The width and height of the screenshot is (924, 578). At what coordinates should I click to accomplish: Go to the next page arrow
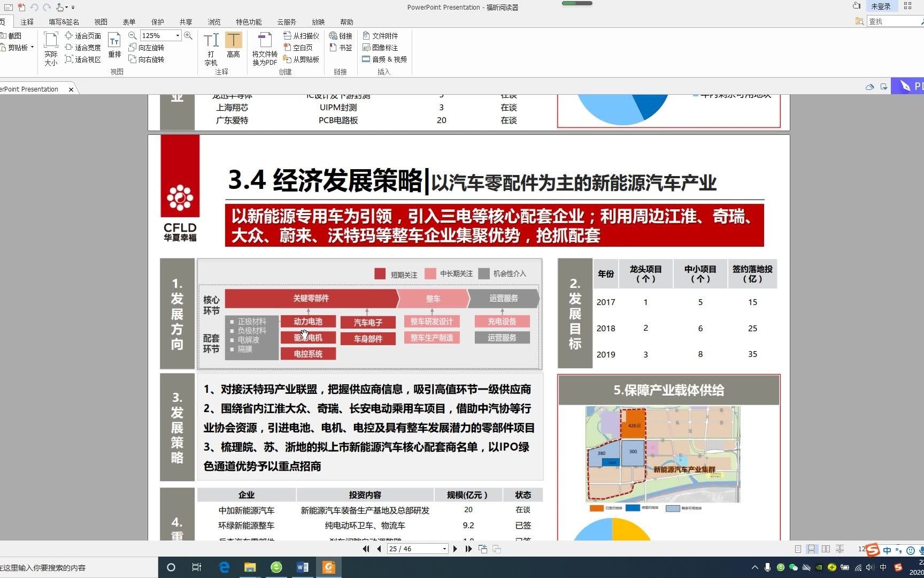pyautogui.click(x=455, y=549)
